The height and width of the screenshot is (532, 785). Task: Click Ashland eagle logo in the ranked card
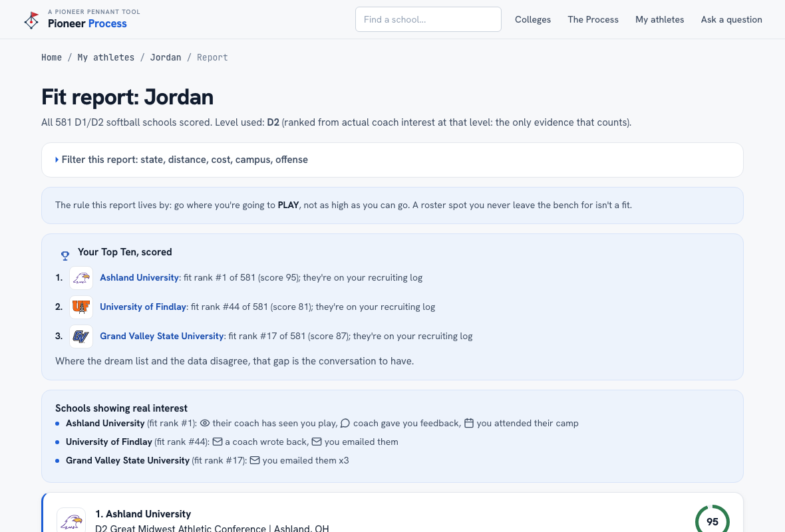point(71,521)
